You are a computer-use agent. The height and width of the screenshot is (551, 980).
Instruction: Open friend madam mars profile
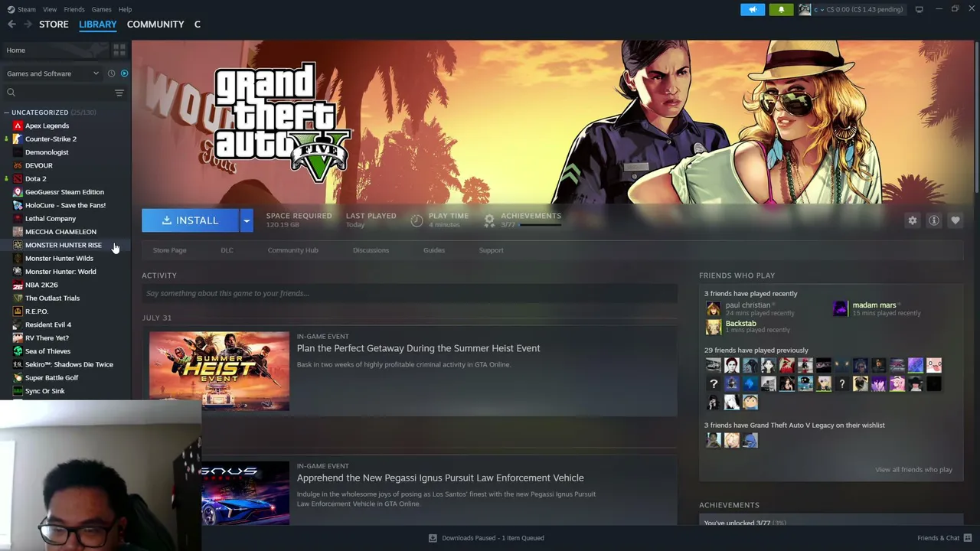click(874, 305)
